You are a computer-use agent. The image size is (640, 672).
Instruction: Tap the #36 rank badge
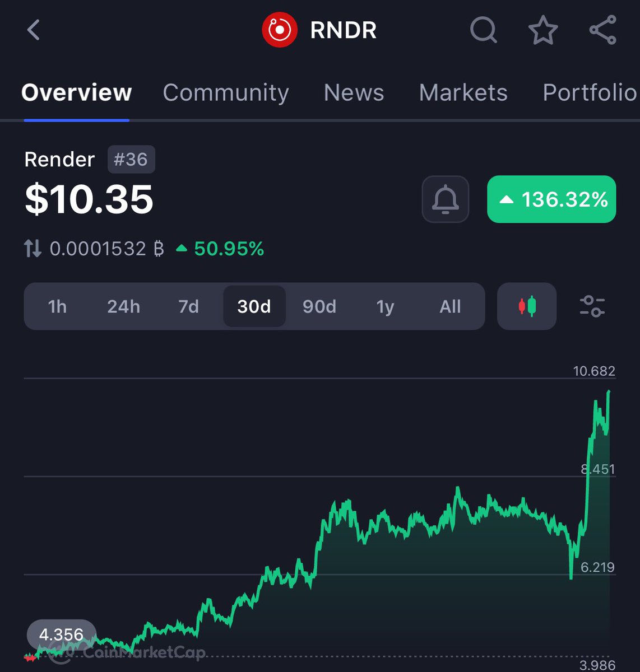131,160
